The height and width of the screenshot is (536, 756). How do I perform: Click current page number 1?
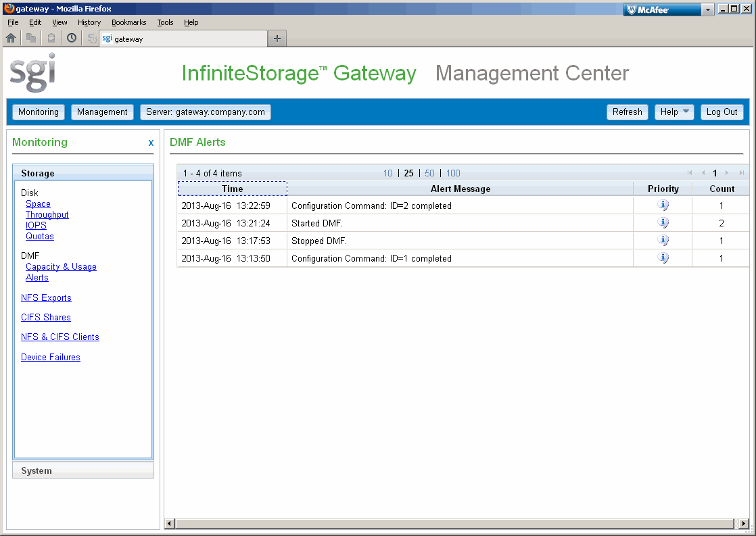point(715,173)
